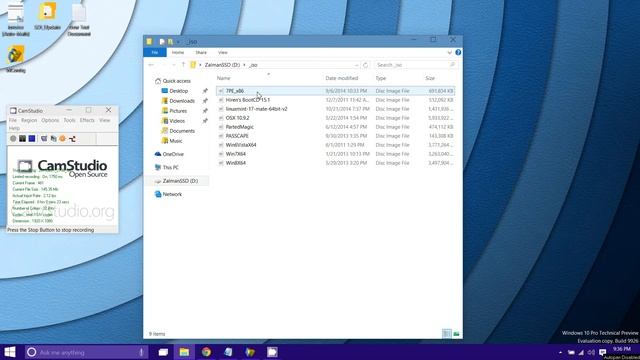Click the CamStudio video annotations toolbar icon

coord(53,139)
